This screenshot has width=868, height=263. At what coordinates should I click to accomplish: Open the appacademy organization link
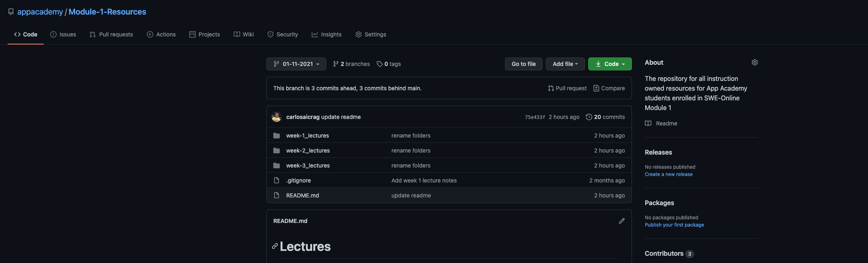click(x=40, y=12)
